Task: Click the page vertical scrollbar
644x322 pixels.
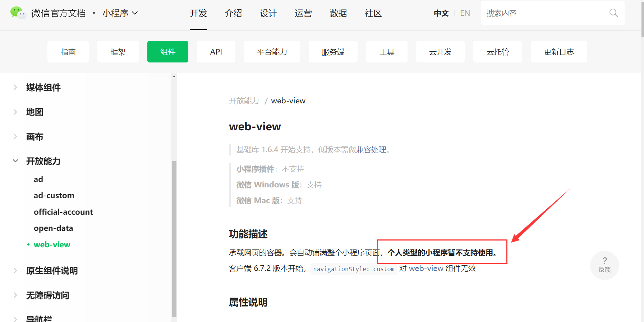Action: click(642, 19)
